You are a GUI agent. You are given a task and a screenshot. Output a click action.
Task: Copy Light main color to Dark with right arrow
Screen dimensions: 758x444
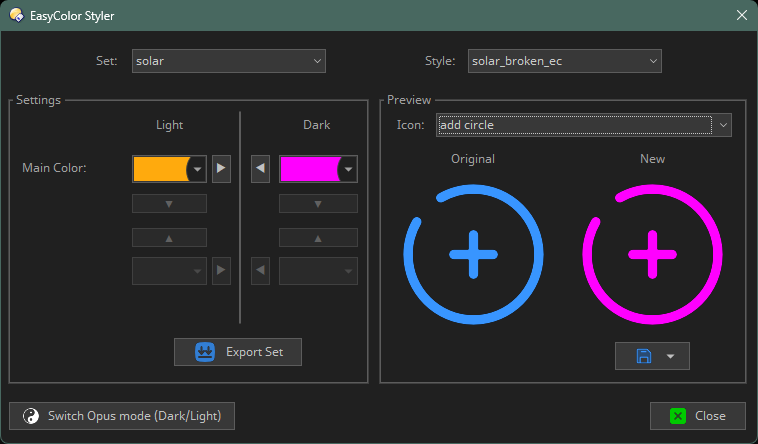(221, 169)
